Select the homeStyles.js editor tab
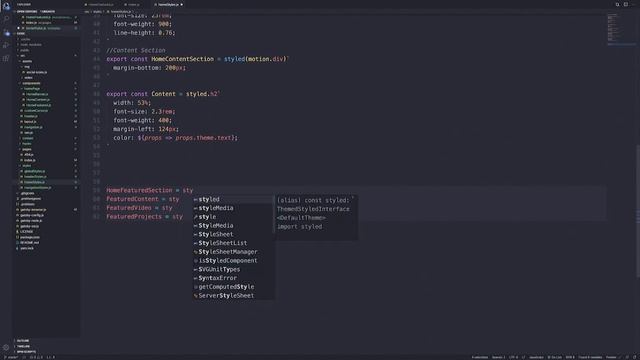This screenshot has width=640, height=360. point(169,4)
